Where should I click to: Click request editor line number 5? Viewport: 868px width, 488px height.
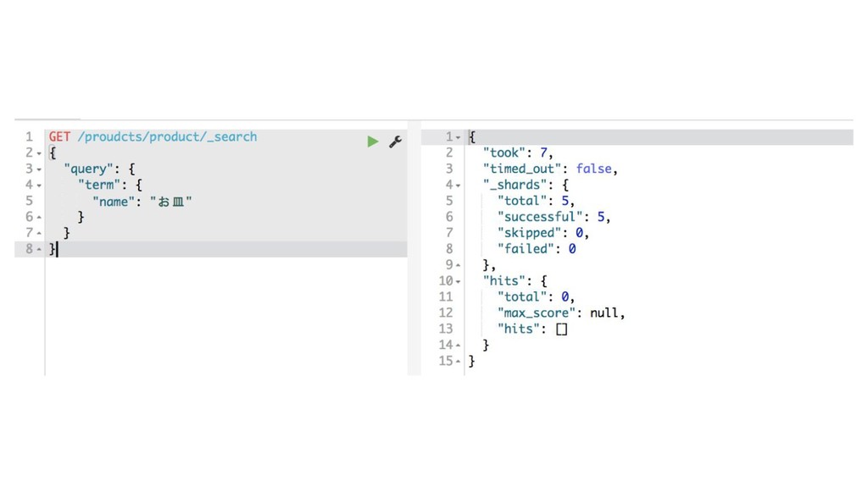(x=30, y=201)
